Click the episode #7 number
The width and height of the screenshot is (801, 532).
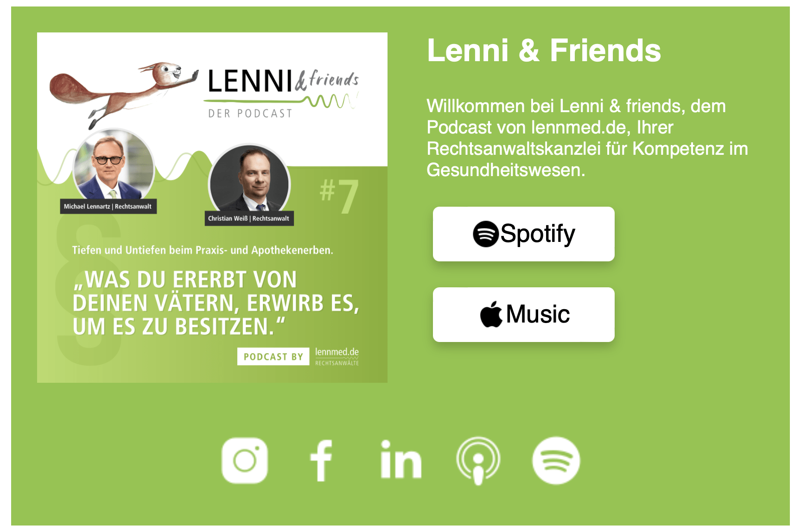339,196
